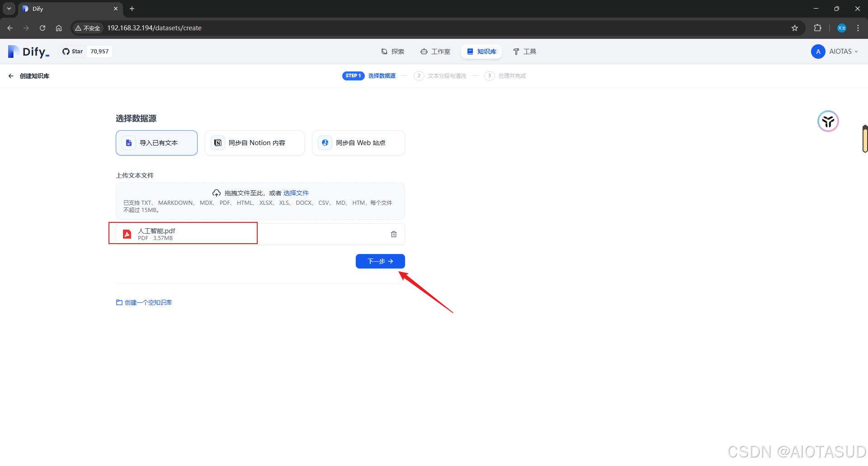The image size is (868, 466).
Task: Click the 下一步 next step button
Action: (380, 261)
